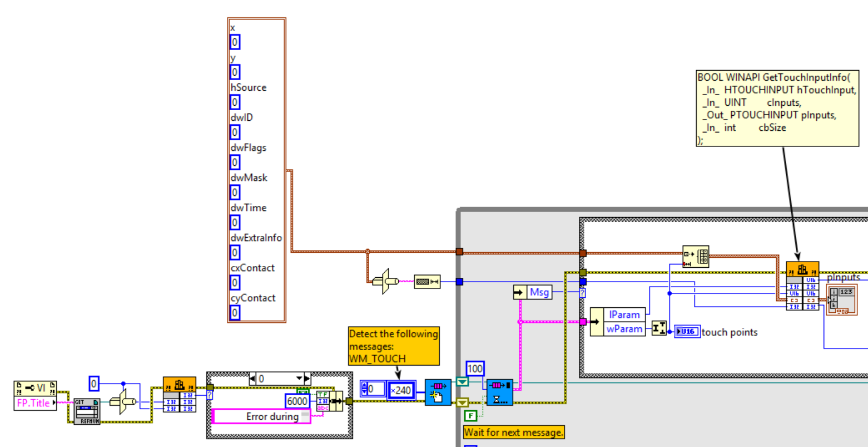
Task: Click the brown cluster tunnel on the loop border
Action: pos(459,252)
